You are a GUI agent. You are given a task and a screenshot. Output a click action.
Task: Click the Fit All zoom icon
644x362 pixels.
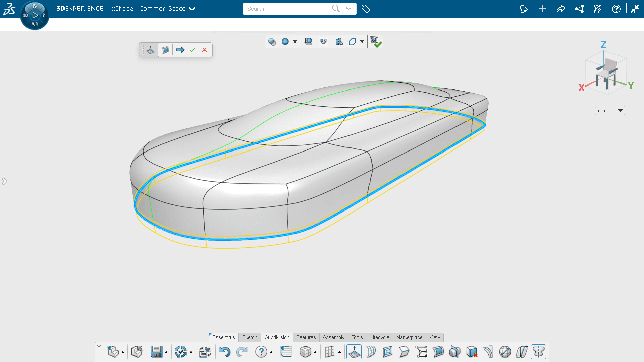click(308, 42)
